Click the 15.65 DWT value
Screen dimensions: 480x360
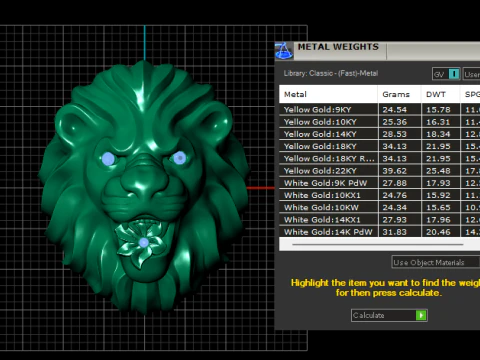click(438, 207)
